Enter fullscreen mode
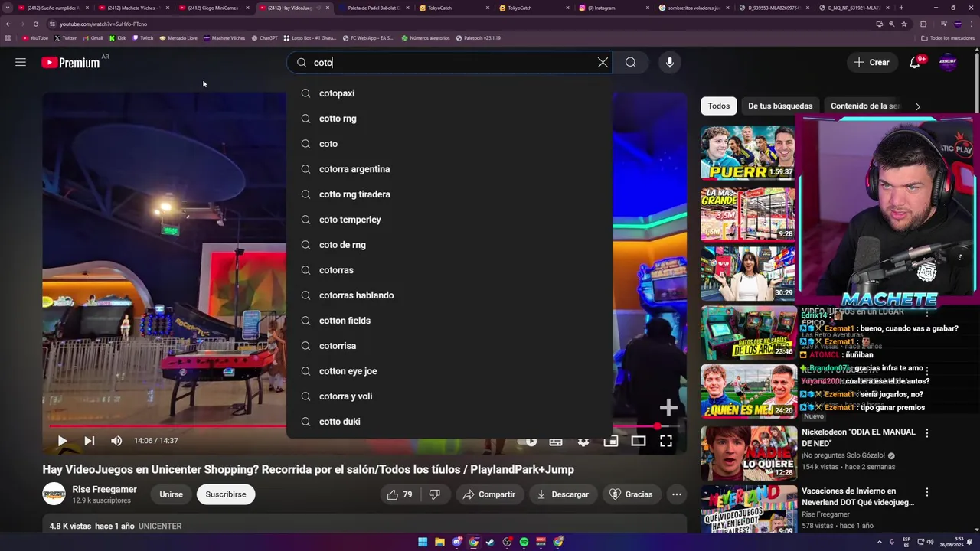This screenshot has height=551, width=980. [x=666, y=441]
